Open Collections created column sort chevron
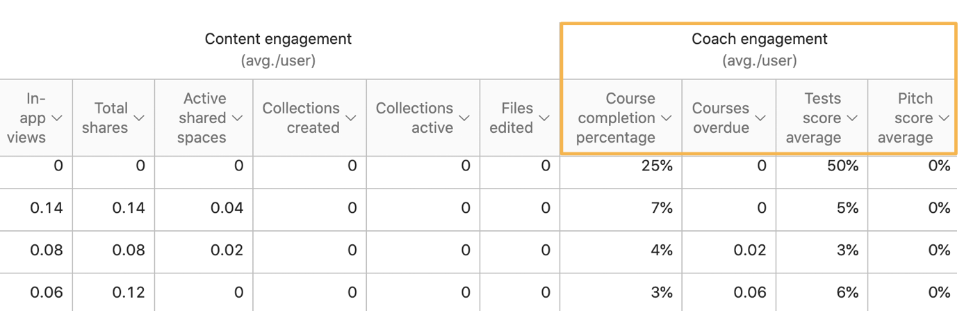The width and height of the screenshot is (980, 311). point(351,118)
